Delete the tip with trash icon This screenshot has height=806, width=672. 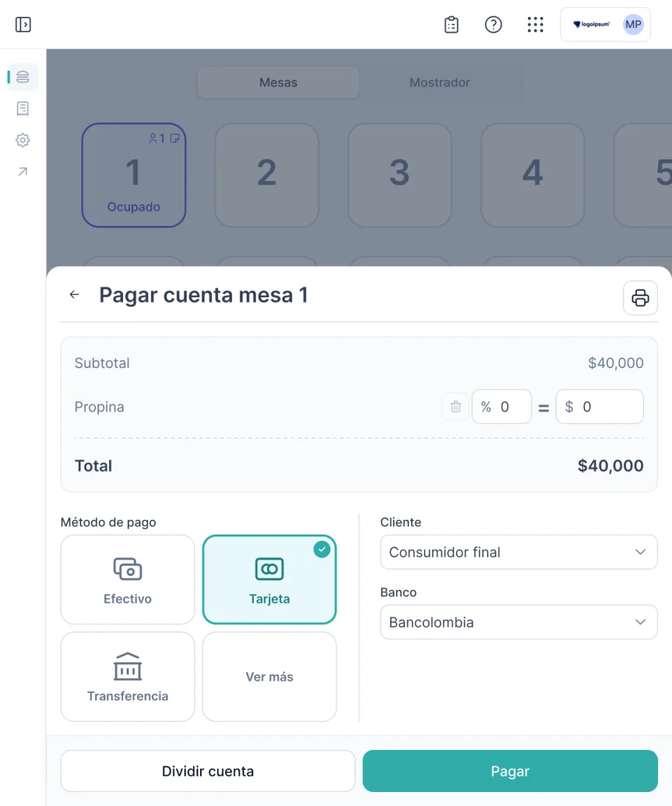[456, 406]
